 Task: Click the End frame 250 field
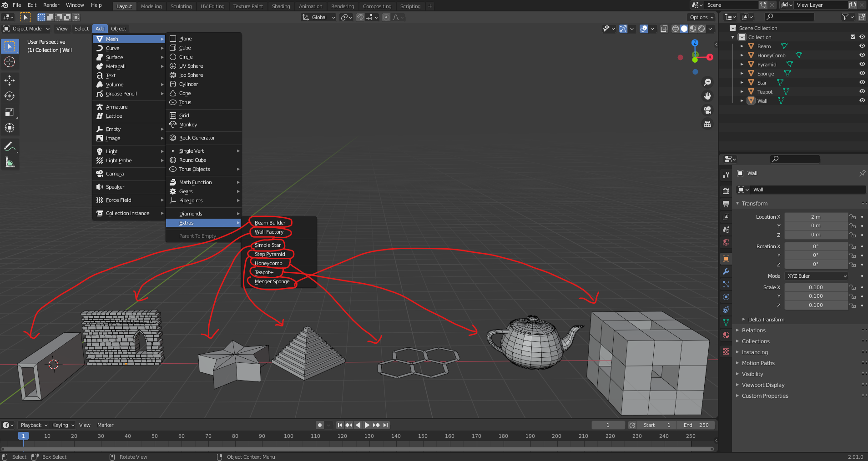click(x=696, y=425)
